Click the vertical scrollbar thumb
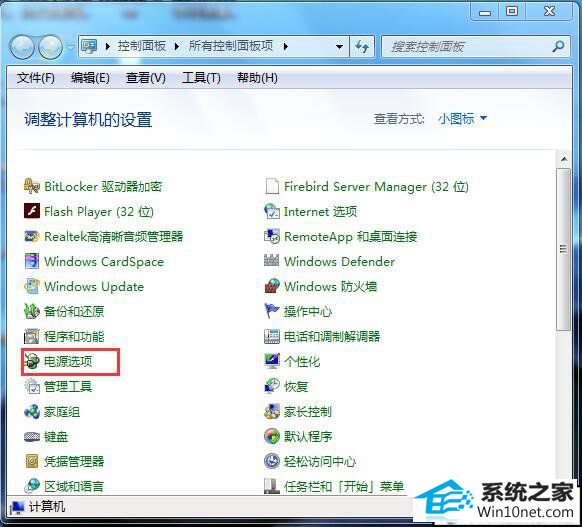582x527 pixels. [563, 249]
